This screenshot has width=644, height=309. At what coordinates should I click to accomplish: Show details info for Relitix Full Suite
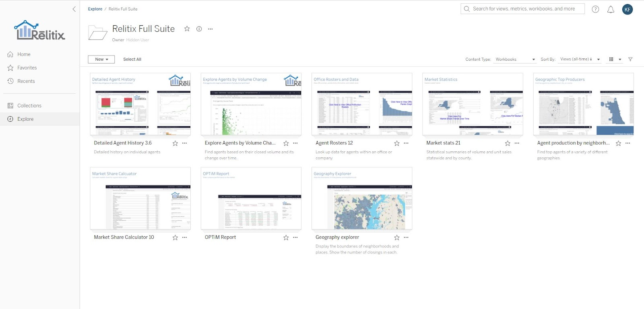point(199,29)
